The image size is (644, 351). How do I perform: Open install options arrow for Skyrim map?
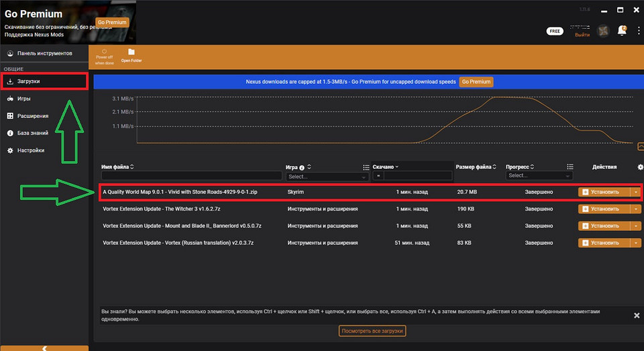click(x=636, y=192)
